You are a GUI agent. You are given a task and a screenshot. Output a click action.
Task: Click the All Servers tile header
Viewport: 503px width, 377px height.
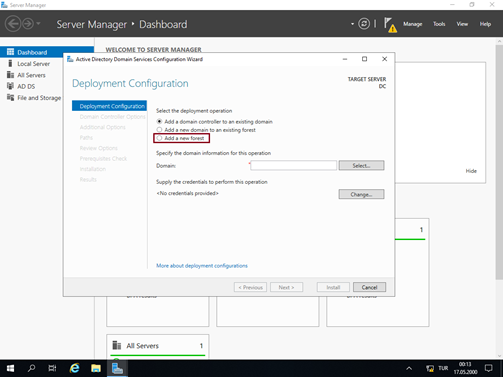point(158,346)
